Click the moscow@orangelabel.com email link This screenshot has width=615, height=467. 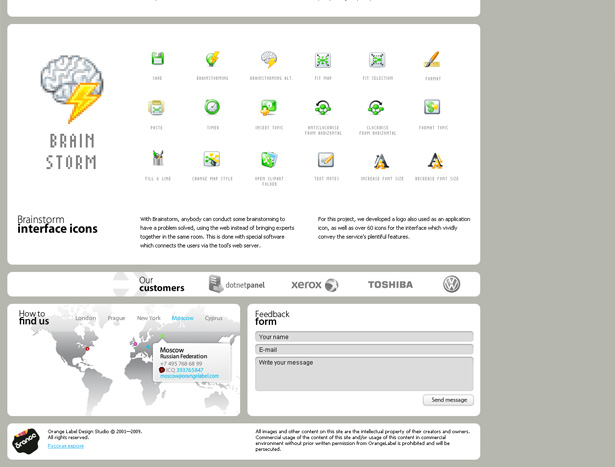point(189,376)
